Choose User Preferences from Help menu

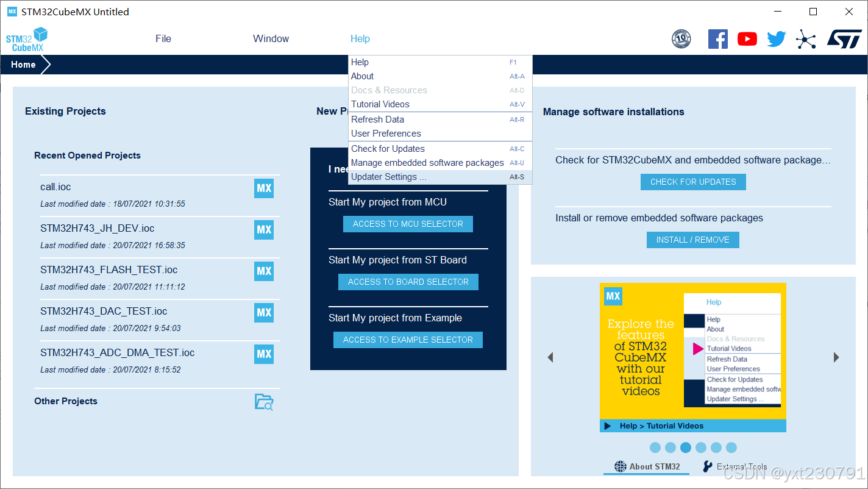click(x=440, y=134)
